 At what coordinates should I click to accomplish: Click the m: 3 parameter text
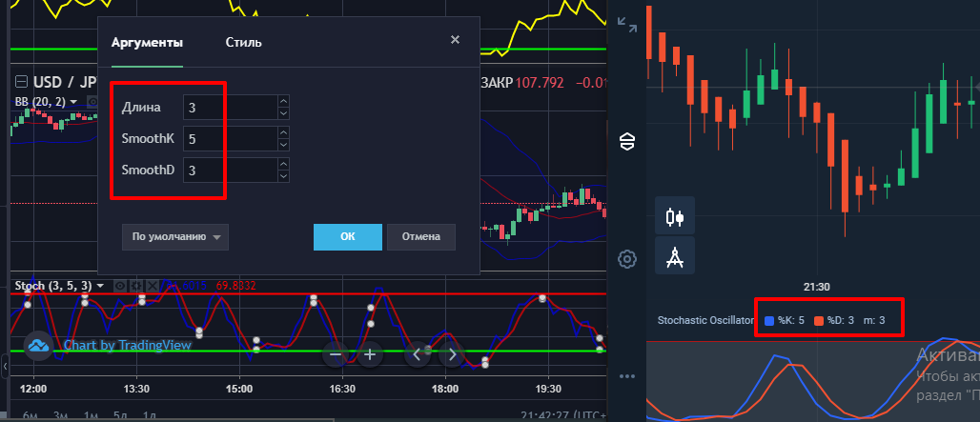(x=874, y=320)
